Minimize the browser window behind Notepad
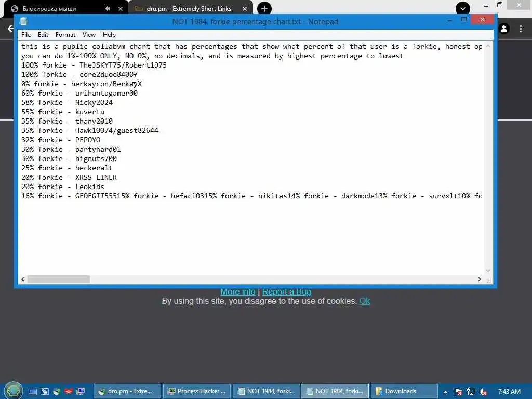The image size is (532, 399). pos(486,5)
